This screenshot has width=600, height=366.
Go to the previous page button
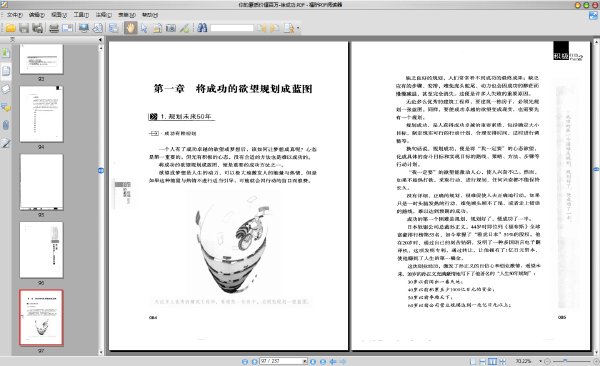click(x=254, y=361)
